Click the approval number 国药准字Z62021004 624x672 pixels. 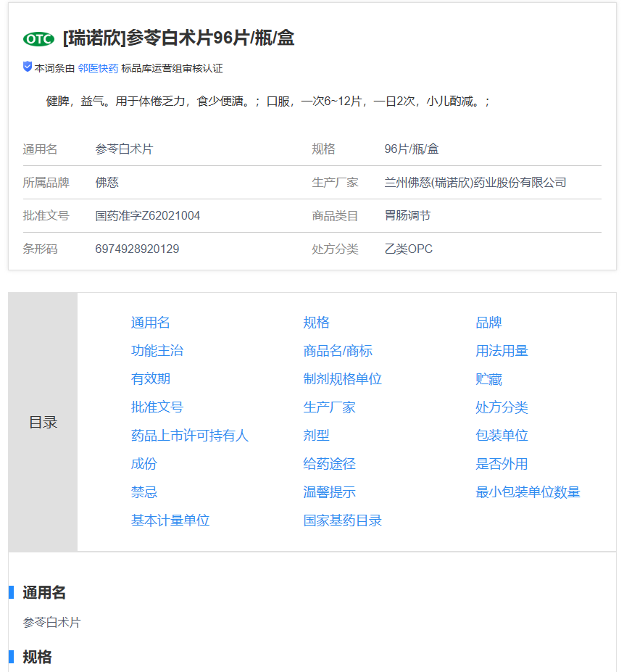pos(147,215)
